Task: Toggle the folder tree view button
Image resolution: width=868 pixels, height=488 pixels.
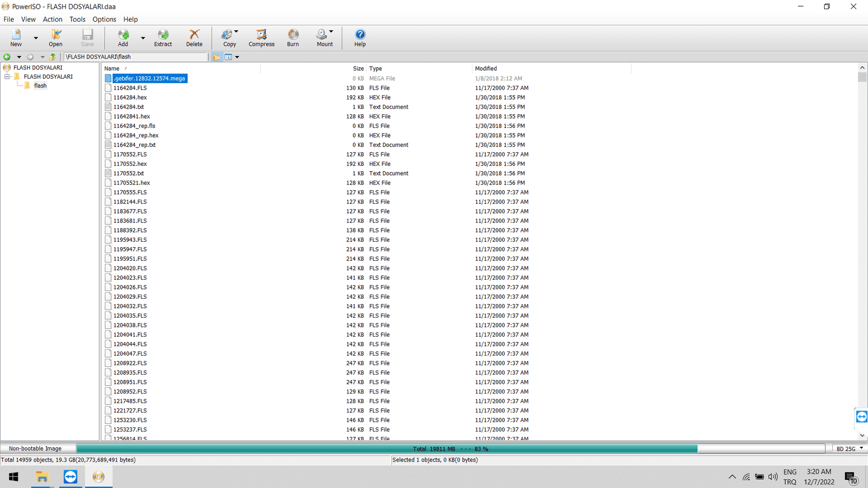Action: coord(216,57)
